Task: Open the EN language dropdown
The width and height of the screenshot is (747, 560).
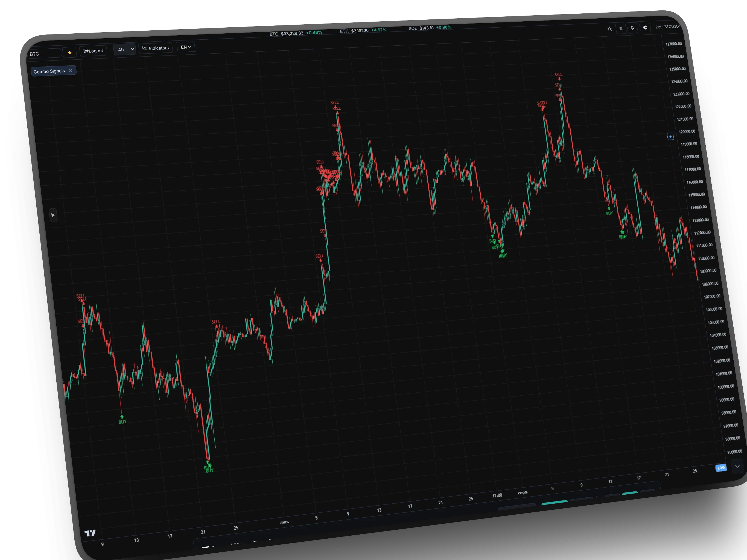Action: point(186,47)
